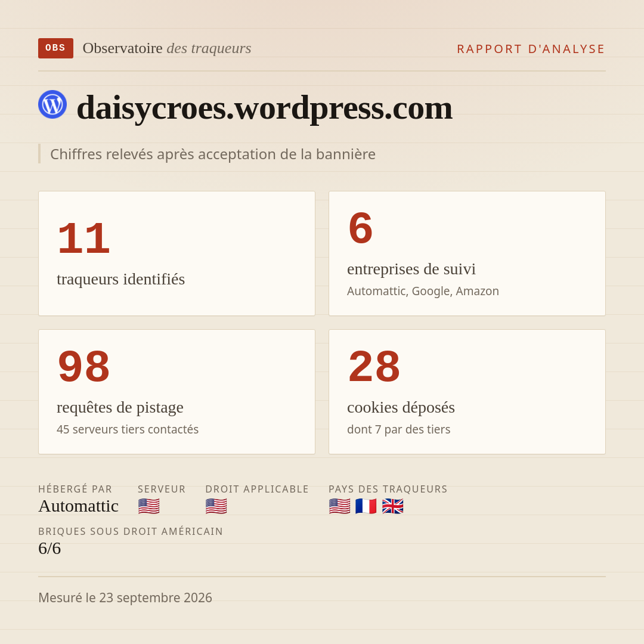Screen dimensions: 644x644
Task: Click the Automattic host name
Action: [x=79, y=506]
